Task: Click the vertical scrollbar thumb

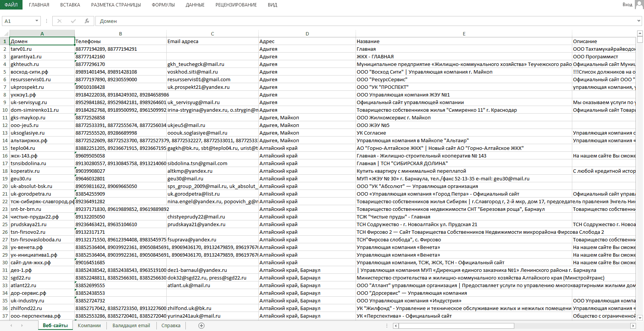Action: tap(640, 40)
